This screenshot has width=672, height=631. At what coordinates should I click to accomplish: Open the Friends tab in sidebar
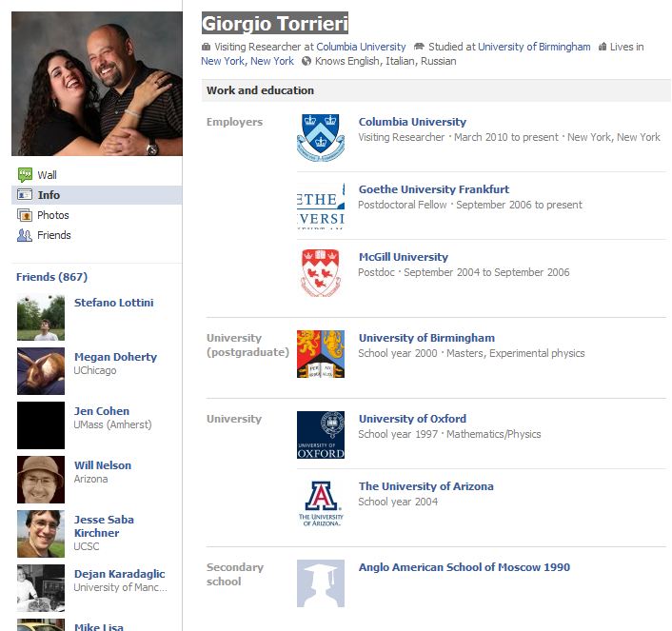[53, 235]
